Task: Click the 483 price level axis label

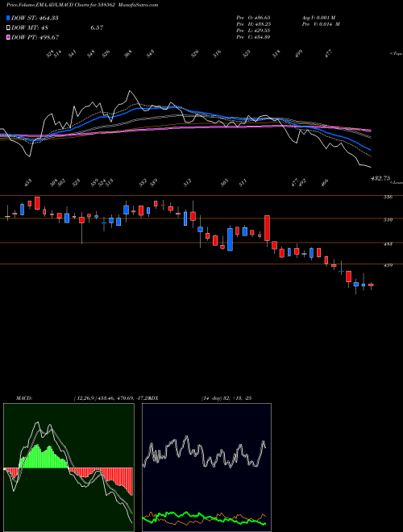Action: (x=388, y=244)
